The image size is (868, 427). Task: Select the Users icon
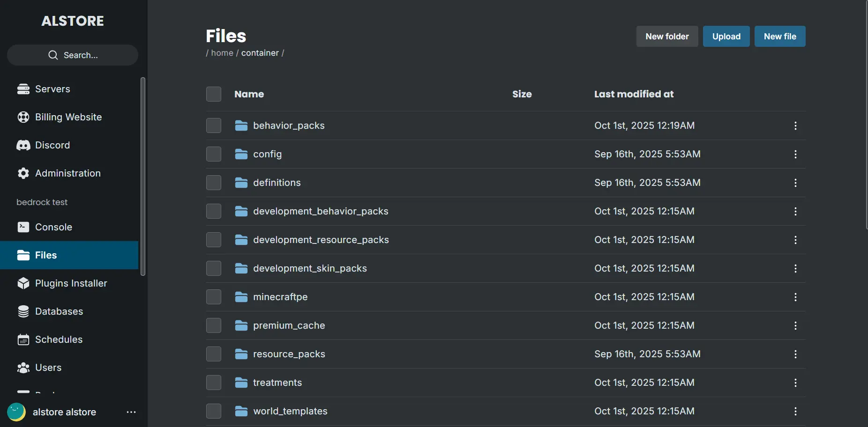coord(24,368)
